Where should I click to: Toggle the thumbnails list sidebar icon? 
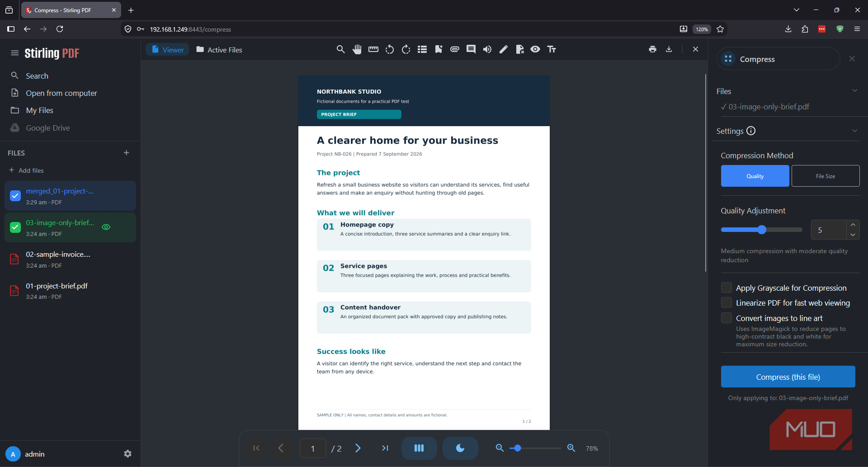[x=422, y=49]
